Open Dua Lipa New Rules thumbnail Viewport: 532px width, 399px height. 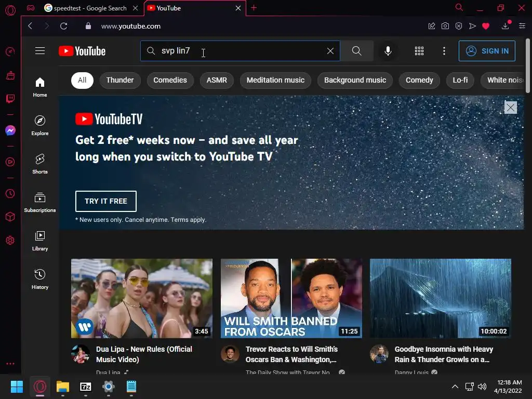pyautogui.click(x=142, y=298)
